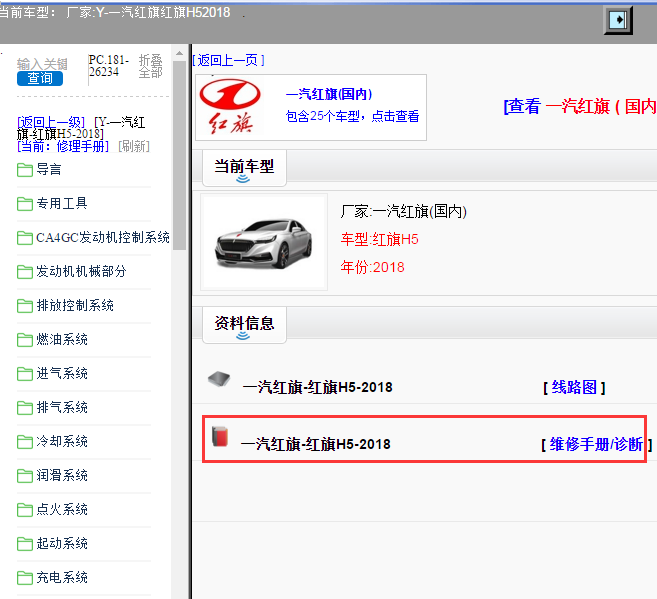Viewport: 657px width, 599px height.
Task: Click the red repair manual book icon
Action: 220,436
